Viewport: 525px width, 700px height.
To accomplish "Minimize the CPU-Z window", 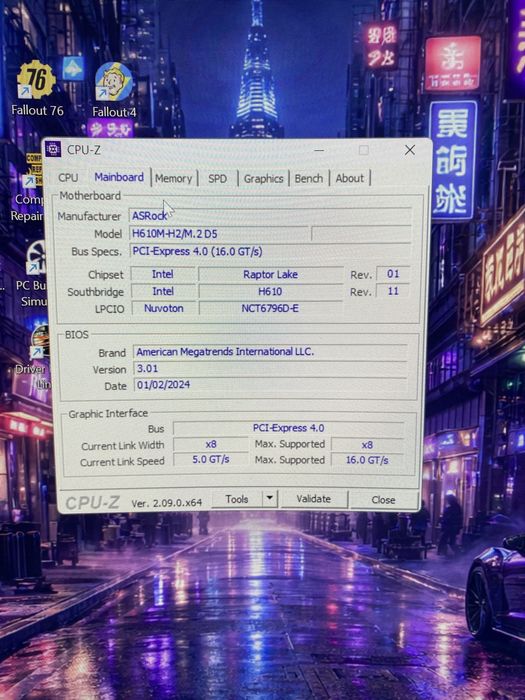I will tap(319, 150).
